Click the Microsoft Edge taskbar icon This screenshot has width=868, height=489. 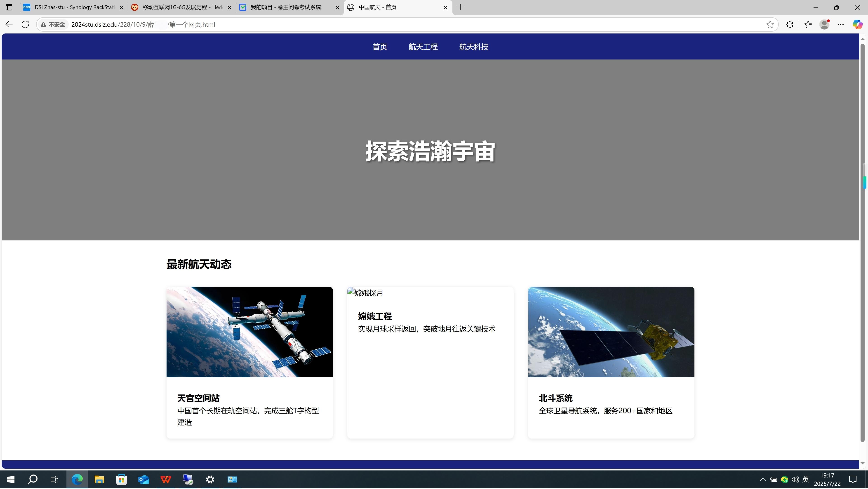77,480
